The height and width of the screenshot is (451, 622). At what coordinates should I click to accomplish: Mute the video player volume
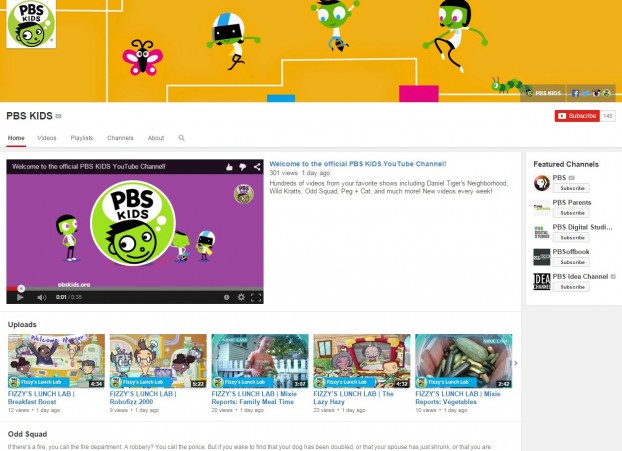[42, 297]
